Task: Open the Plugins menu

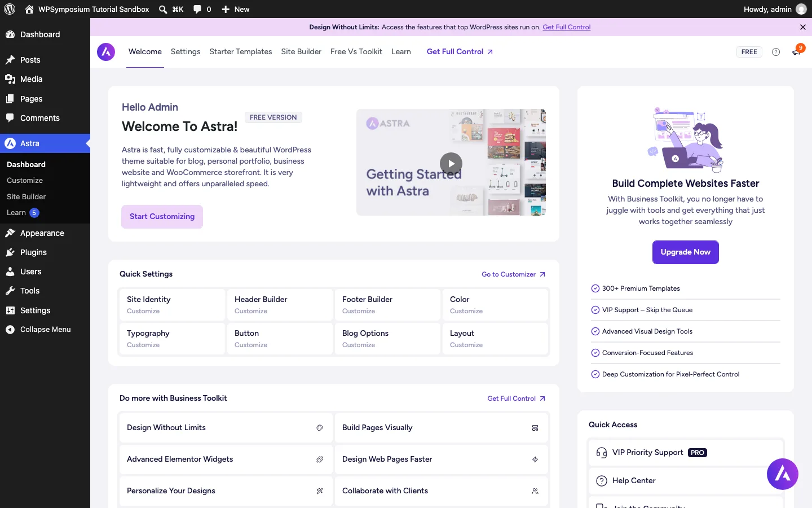Action: (x=45, y=252)
